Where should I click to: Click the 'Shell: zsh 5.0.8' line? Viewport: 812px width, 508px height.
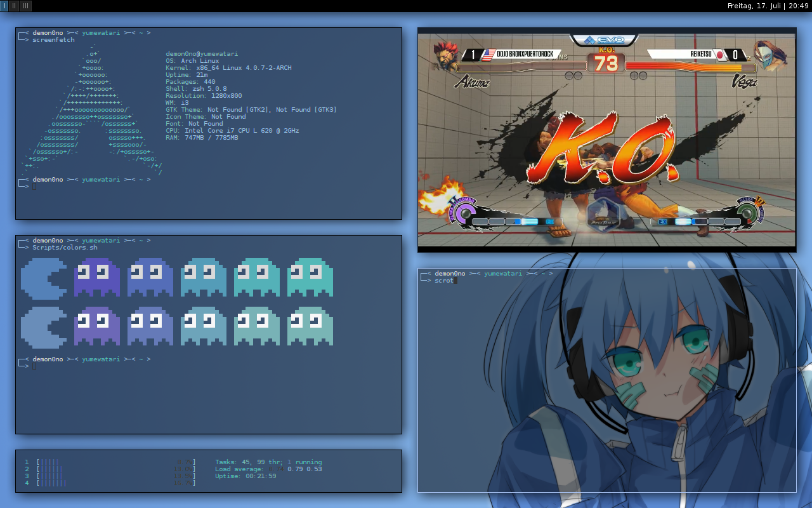click(196, 89)
